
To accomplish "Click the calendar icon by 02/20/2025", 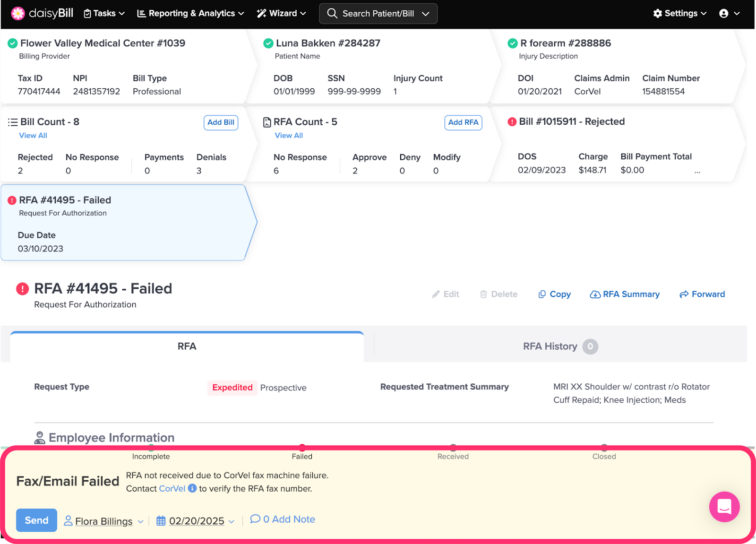I will pyautogui.click(x=161, y=521).
